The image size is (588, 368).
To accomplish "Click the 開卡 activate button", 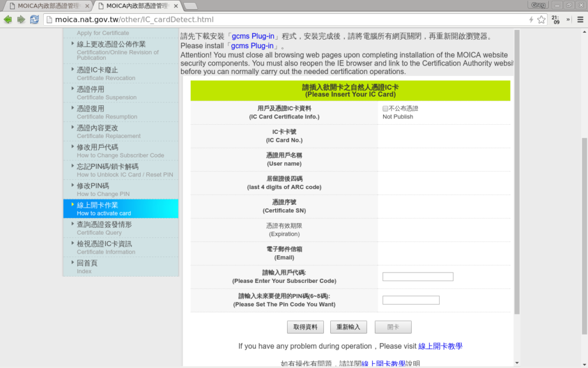I will (x=393, y=327).
